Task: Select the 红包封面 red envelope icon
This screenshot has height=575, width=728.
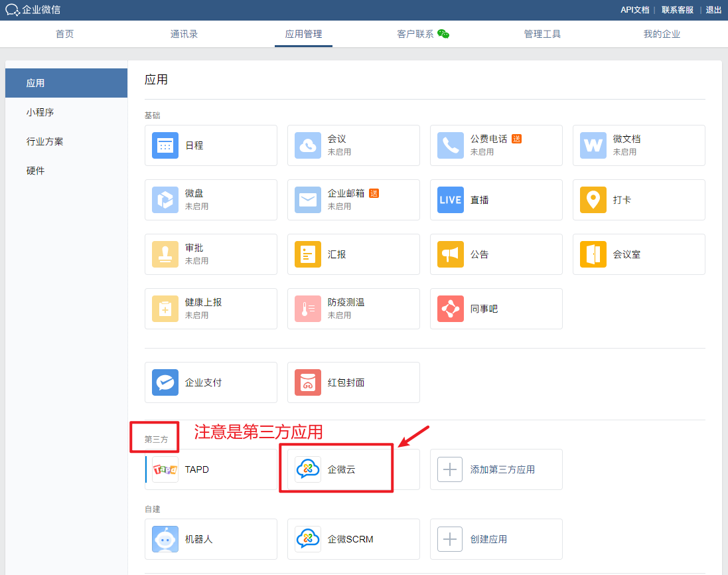Action: click(x=308, y=382)
